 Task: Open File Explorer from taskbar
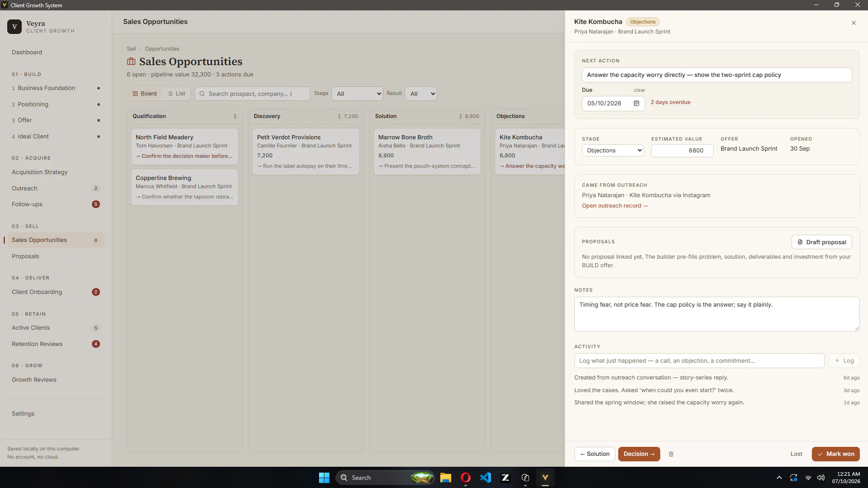click(x=446, y=478)
